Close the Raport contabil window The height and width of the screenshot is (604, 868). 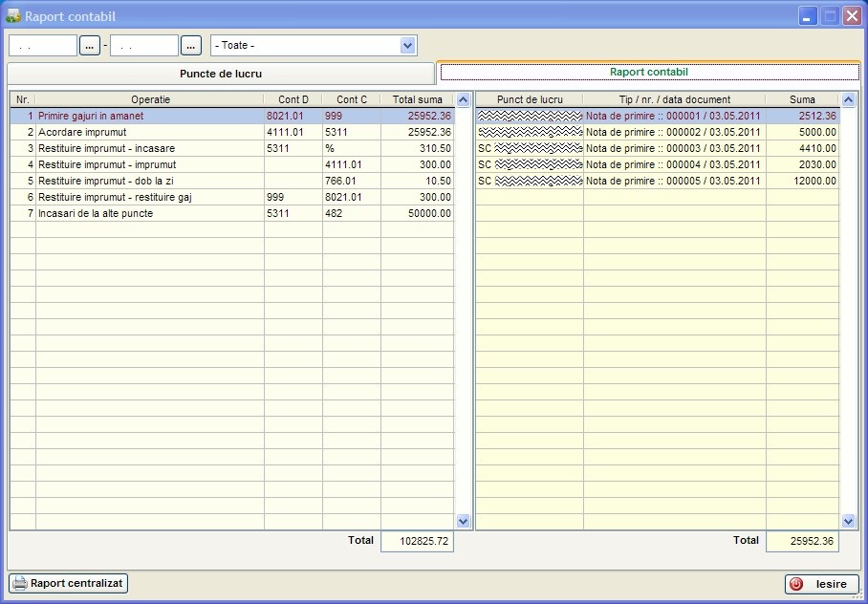[852, 16]
